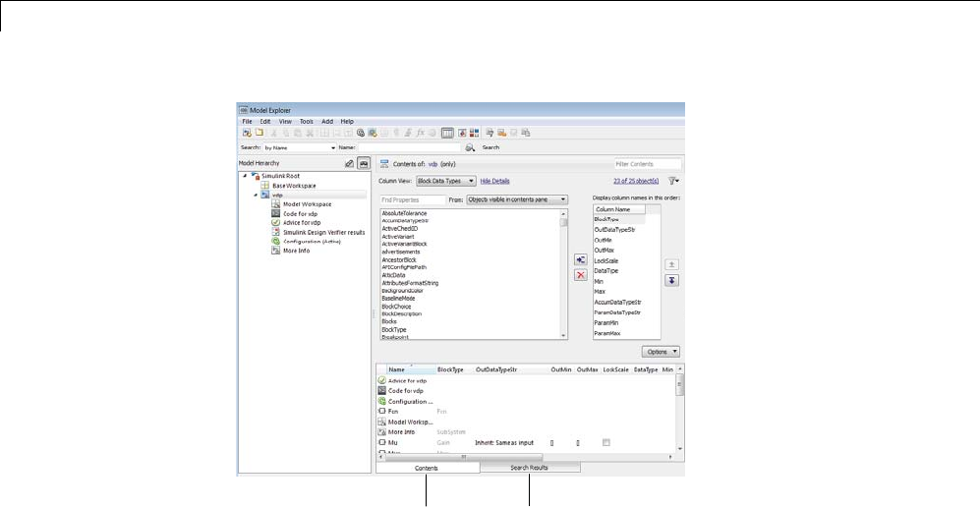Image resolution: width=980 pixels, height=508 pixels.
Task: Click the fx function toolbar icon
Action: point(420,133)
